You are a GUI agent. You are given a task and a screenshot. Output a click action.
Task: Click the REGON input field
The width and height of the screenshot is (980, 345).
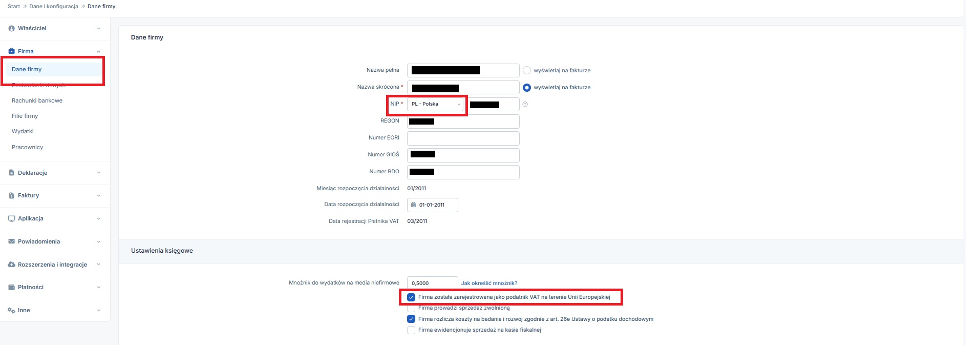click(x=463, y=121)
